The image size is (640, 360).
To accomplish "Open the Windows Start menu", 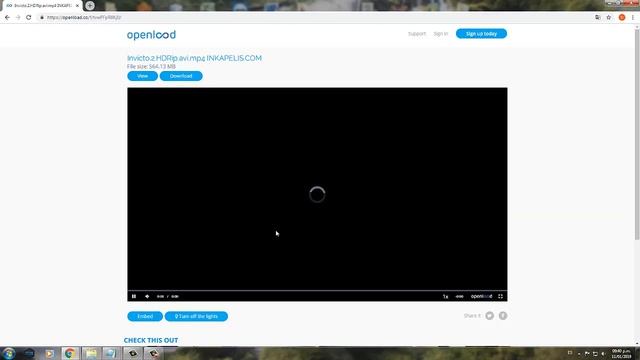I will pos(9,353).
